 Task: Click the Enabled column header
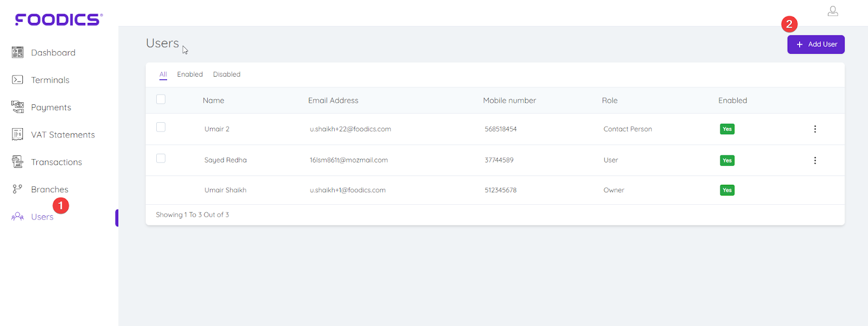pyautogui.click(x=732, y=101)
